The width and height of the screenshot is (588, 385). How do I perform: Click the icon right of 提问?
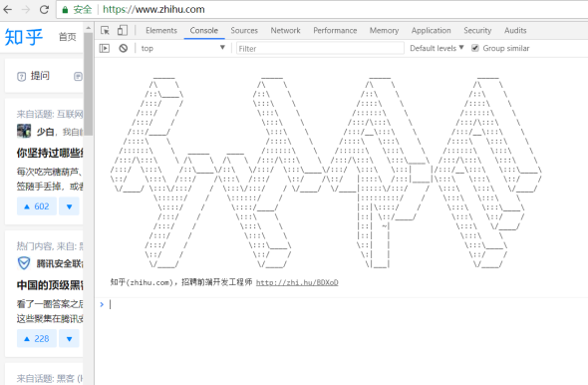point(78,77)
